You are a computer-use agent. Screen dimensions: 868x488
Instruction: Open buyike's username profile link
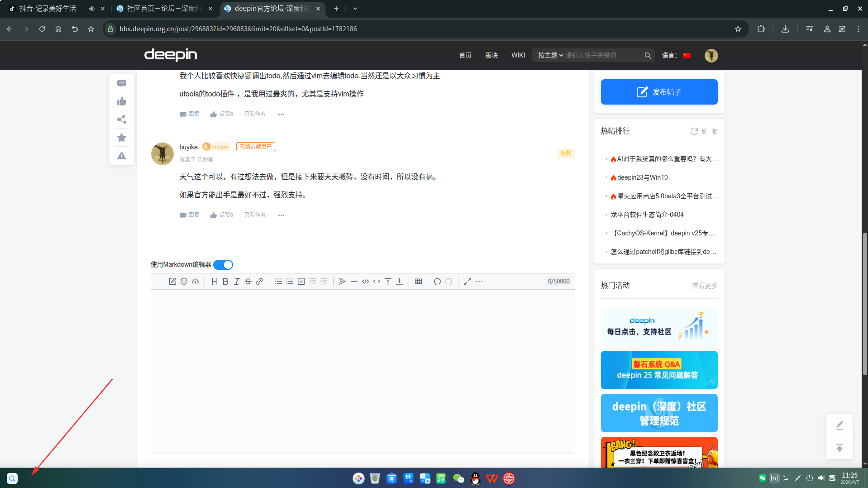[x=188, y=147]
